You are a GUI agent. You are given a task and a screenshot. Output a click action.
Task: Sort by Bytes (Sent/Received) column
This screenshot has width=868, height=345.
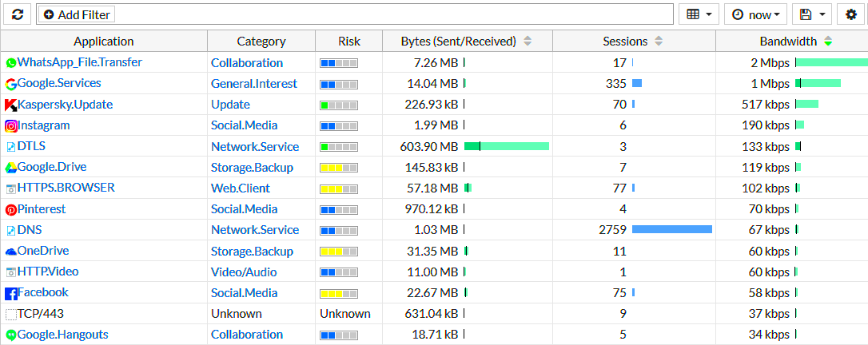click(x=467, y=41)
